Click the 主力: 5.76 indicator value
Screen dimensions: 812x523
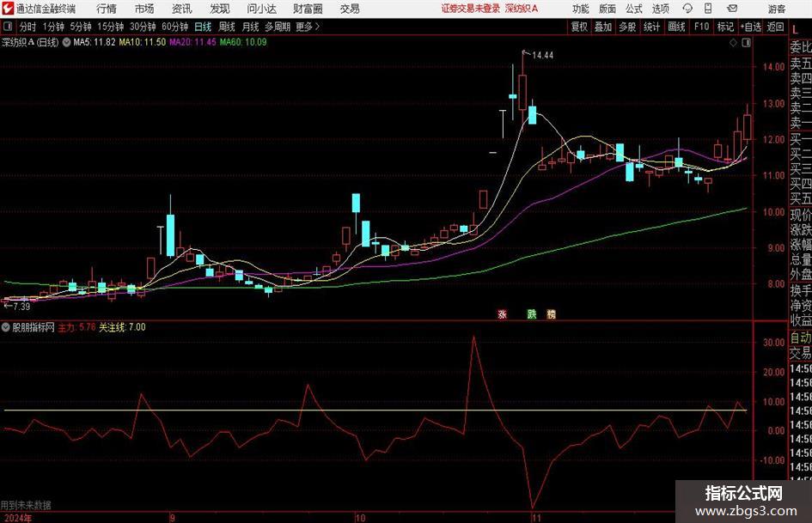tap(76, 327)
